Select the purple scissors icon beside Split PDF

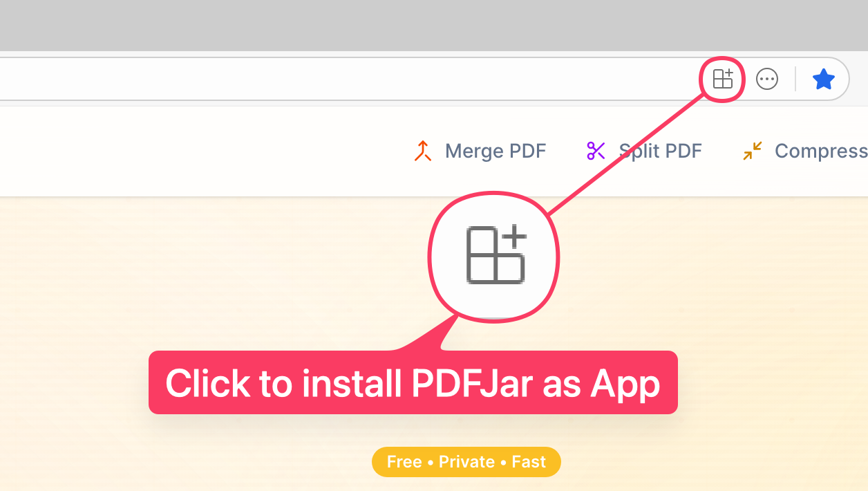[596, 151]
